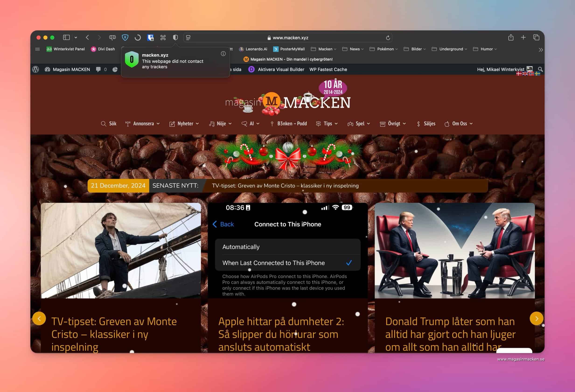Image resolution: width=575 pixels, height=392 pixels.
Task: Click the admin bar search magnifier
Action: (x=540, y=69)
